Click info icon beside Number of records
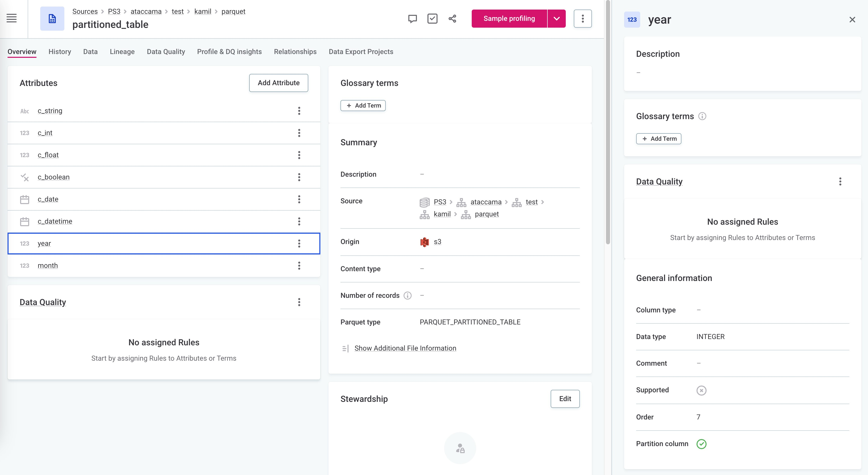The height and width of the screenshot is (475, 868). click(407, 296)
